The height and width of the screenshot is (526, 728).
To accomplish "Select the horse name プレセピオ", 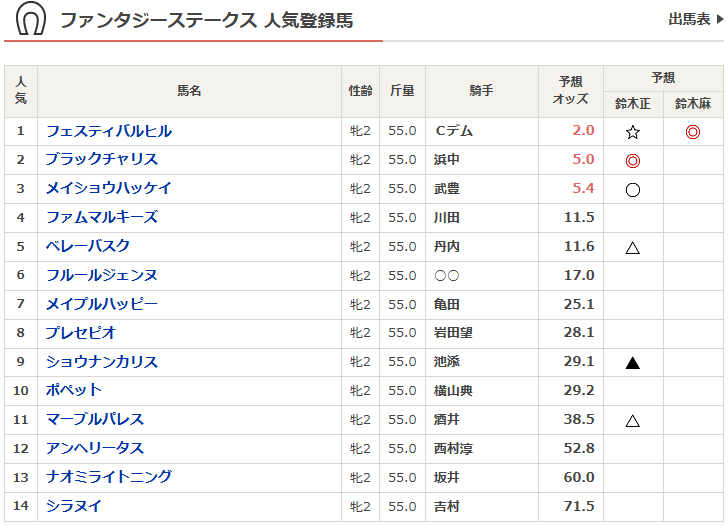I will 81,333.
